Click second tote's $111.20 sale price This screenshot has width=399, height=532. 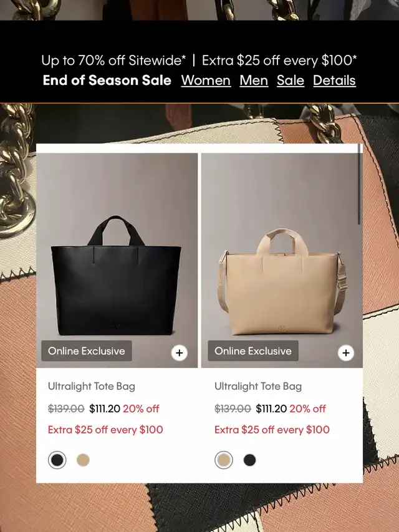(x=271, y=409)
